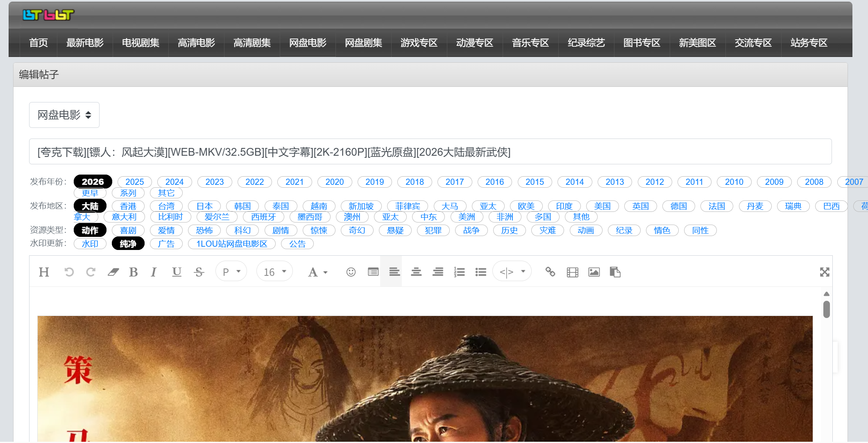Toggle bold formatting with the B icon

click(x=133, y=272)
